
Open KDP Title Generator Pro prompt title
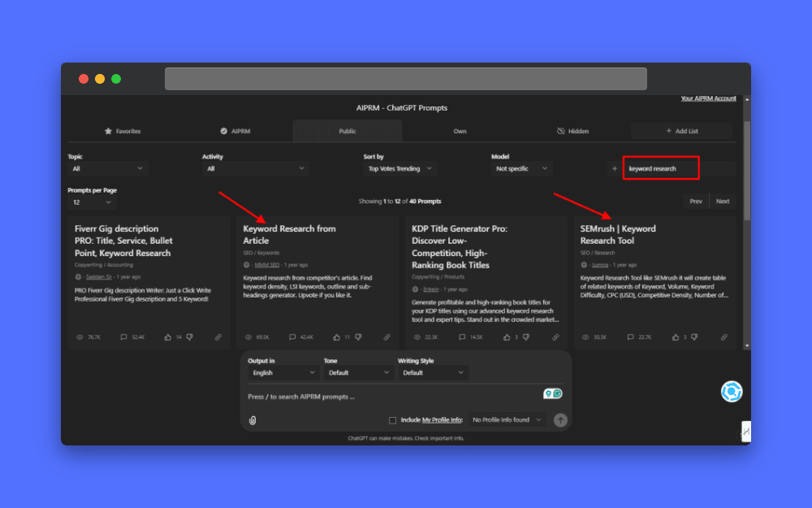(x=460, y=247)
